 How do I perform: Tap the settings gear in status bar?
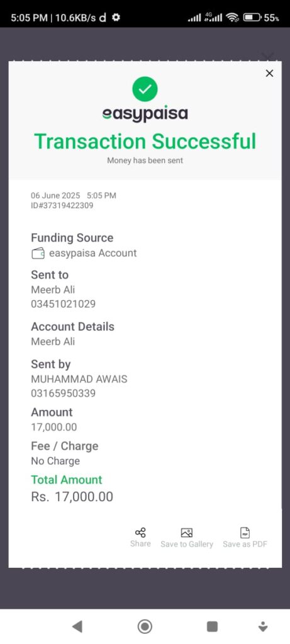(x=116, y=18)
